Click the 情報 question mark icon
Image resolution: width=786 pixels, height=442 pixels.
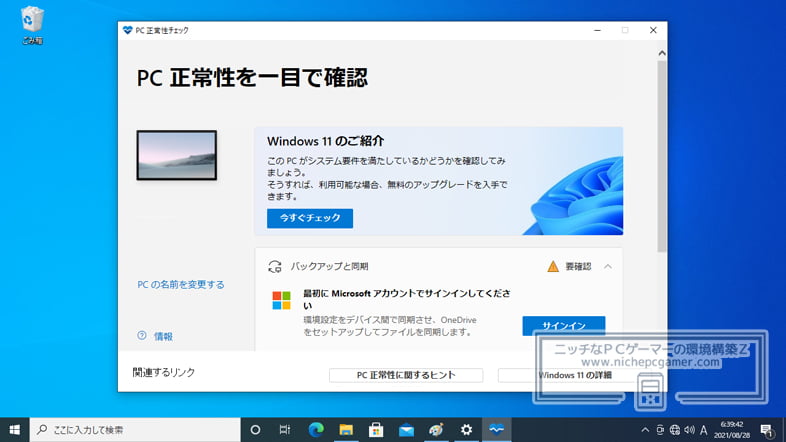(x=142, y=336)
